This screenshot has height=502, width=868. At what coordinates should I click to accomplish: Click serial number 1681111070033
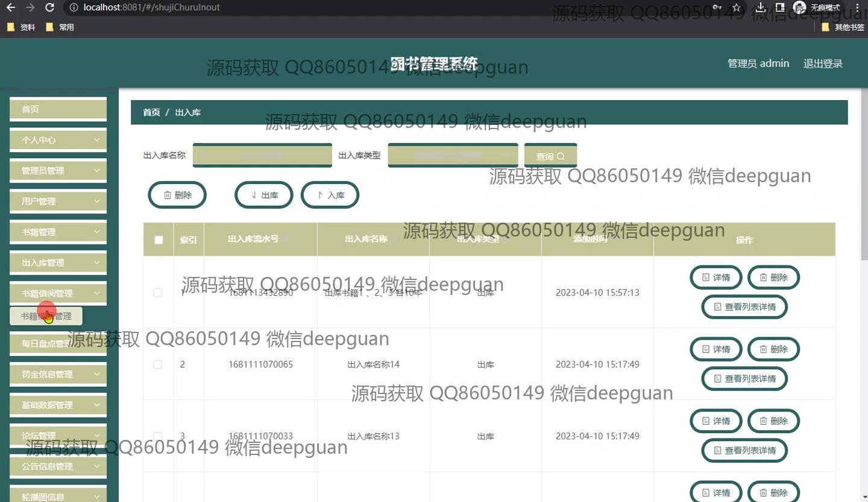[x=260, y=436]
